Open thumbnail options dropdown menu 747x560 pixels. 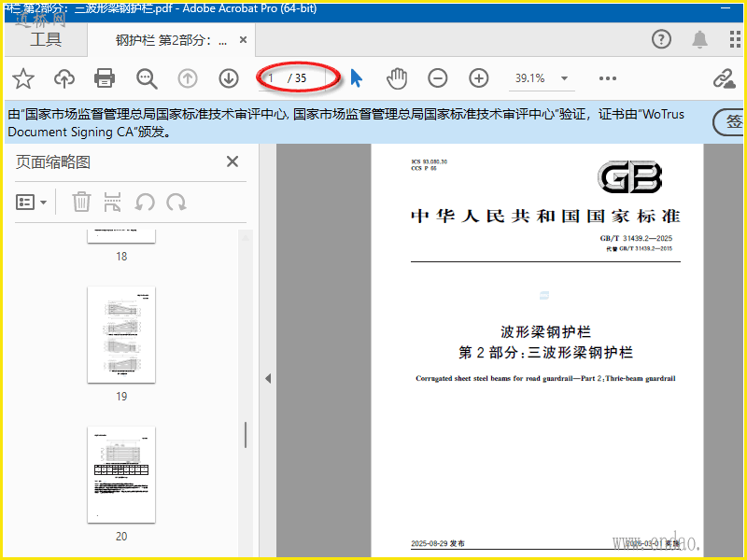pyautogui.click(x=32, y=203)
